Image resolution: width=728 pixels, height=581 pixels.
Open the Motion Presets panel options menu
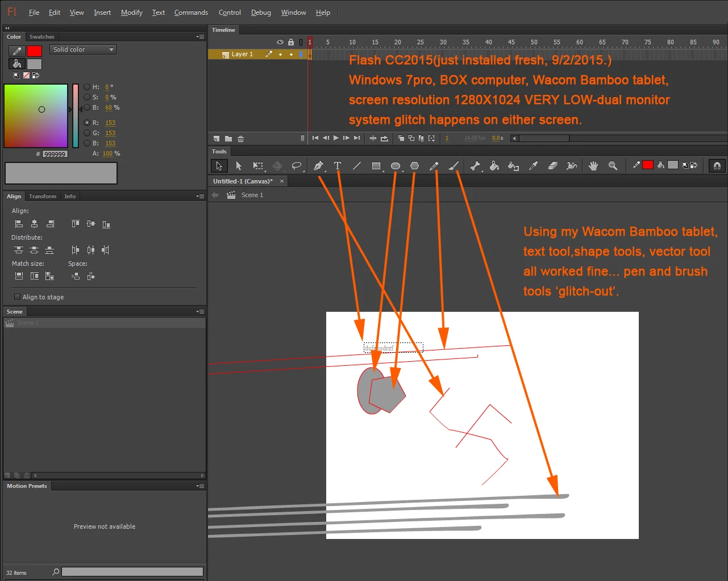click(200, 486)
